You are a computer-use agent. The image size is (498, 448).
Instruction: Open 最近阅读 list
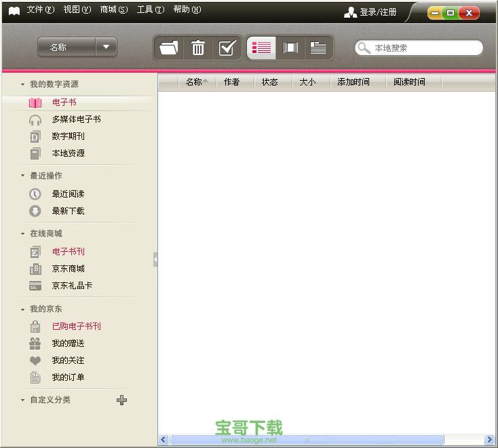[x=69, y=194]
